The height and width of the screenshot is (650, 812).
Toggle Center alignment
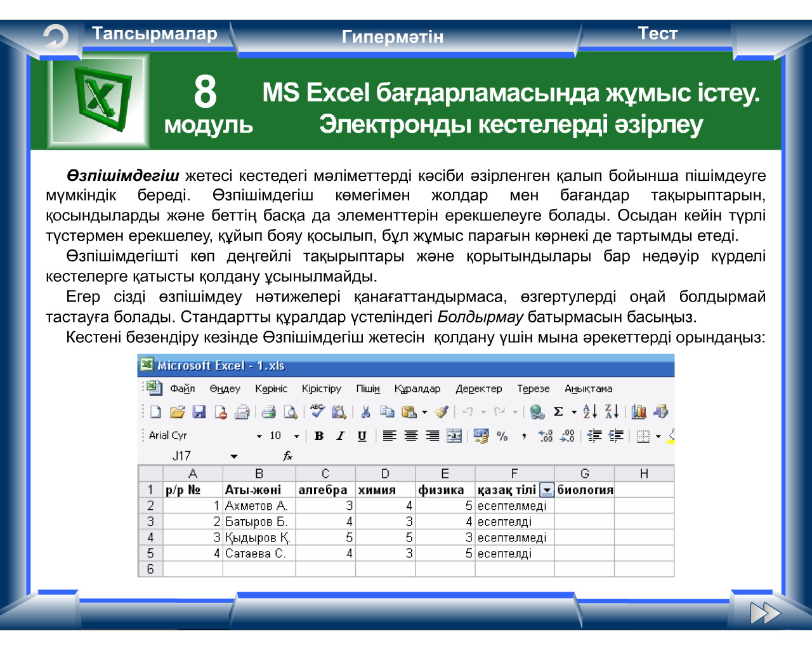click(411, 436)
